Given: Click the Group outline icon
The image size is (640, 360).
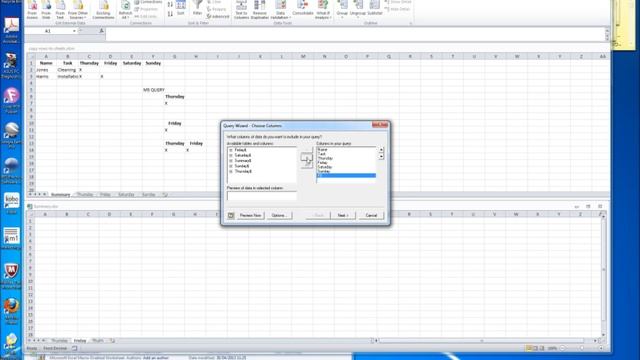Looking at the screenshot, I should (342, 9).
